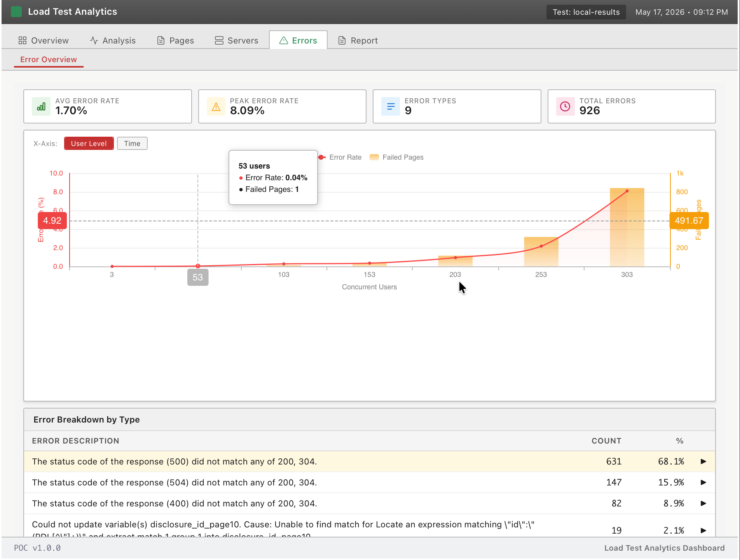
Task: Click the Avg Error Rate bar chart icon
Action: 41,106
